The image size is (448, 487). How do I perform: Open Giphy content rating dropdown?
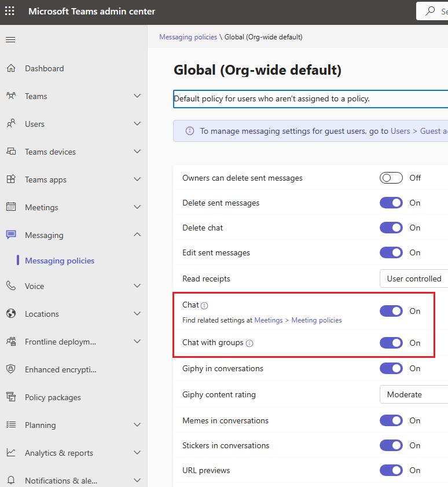(414, 394)
